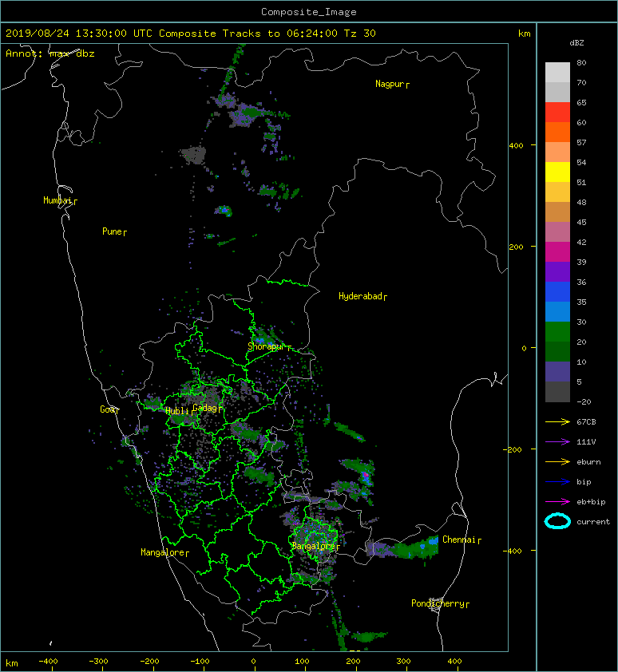Click the 80 value on dBZ scale
Screen dimensions: 618x672
click(x=581, y=62)
